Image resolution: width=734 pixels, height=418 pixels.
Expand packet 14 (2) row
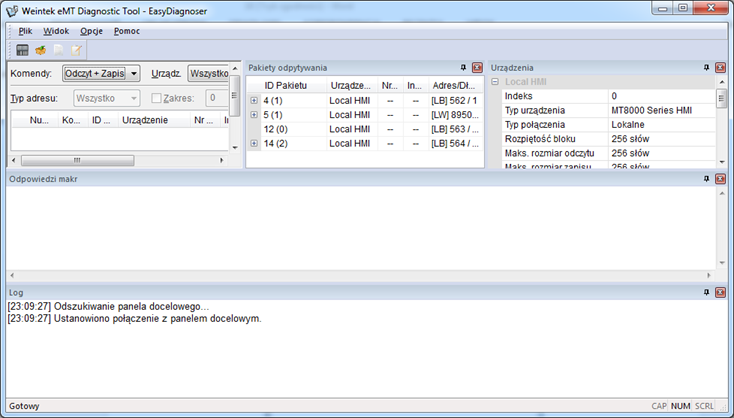(254, 143)
